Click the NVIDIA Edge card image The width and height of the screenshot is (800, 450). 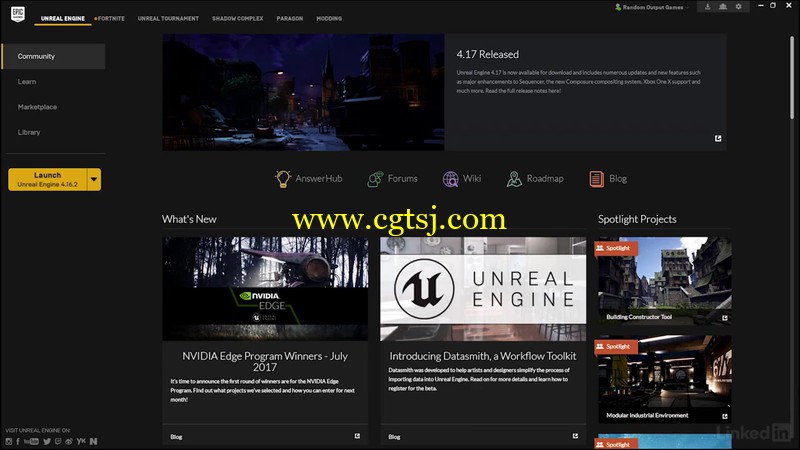click(265, 289)
